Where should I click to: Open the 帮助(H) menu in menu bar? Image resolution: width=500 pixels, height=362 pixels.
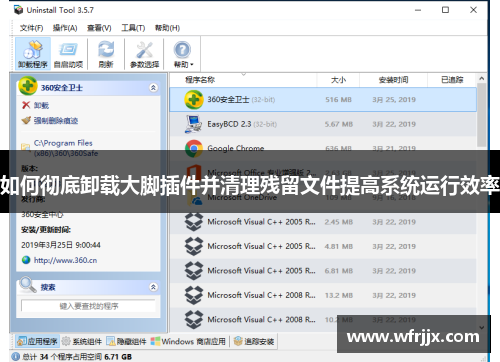pos(167,28)
